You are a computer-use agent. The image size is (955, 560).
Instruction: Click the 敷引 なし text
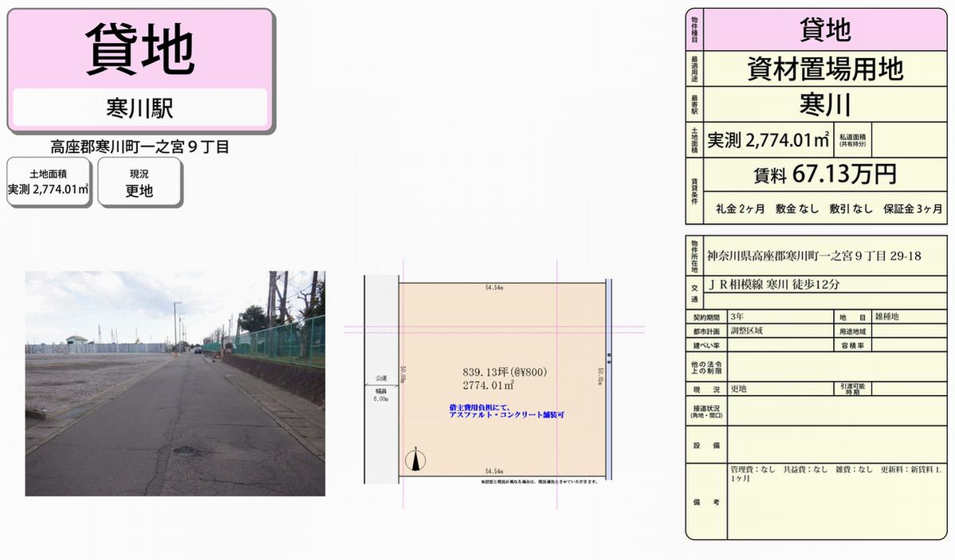click(x=851, y=209)
